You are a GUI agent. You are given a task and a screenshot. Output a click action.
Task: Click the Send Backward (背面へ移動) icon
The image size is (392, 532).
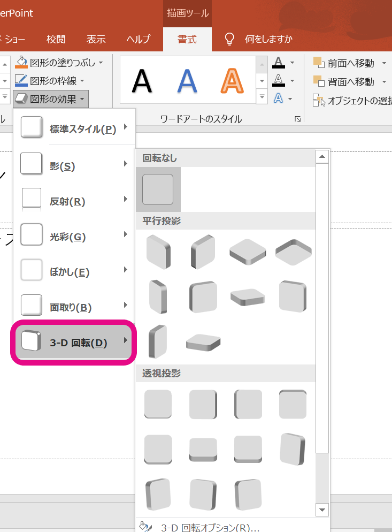(x=319, y=81)
